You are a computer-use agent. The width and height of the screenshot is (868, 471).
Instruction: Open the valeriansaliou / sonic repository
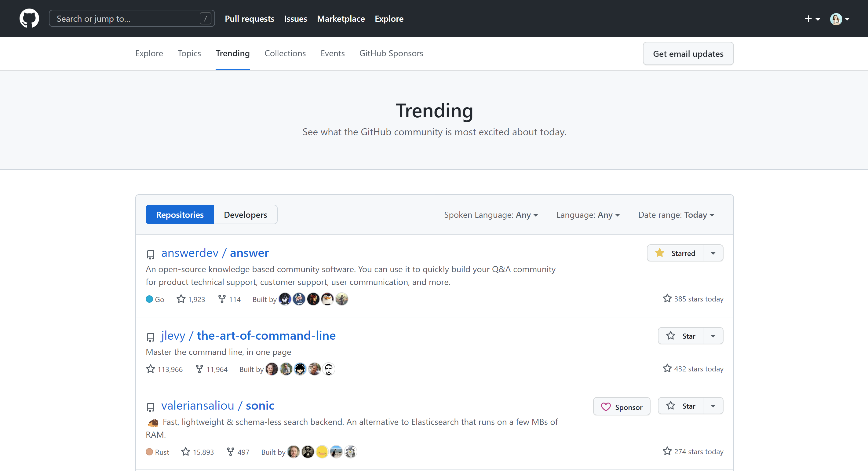pos(218,405)
